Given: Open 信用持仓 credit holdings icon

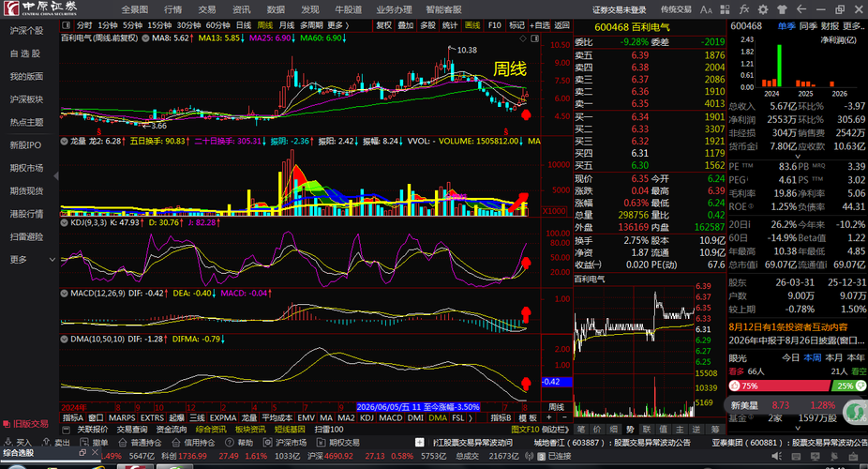Looking at the screenshot, I should [176, 443].
